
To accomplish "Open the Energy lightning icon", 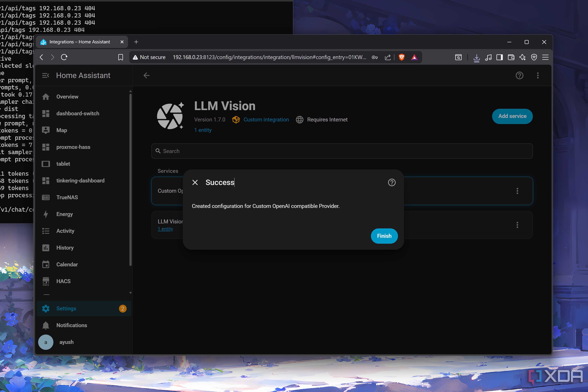I will [x=46, y=214].
